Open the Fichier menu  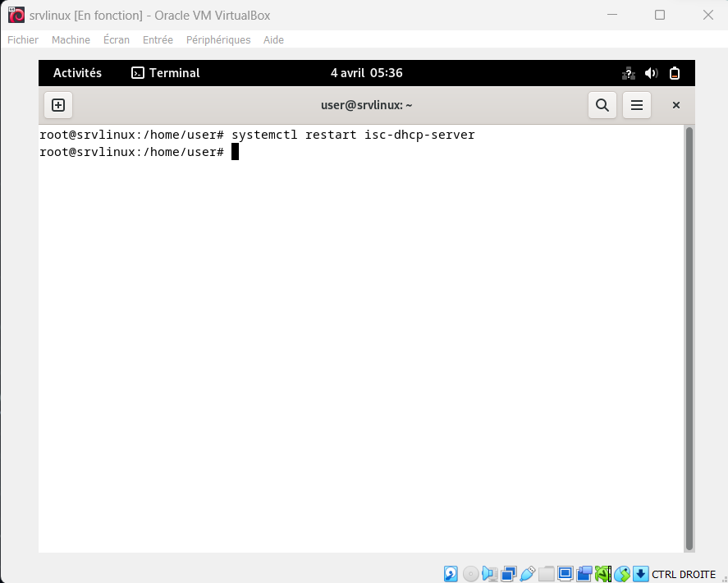(23, 39)
